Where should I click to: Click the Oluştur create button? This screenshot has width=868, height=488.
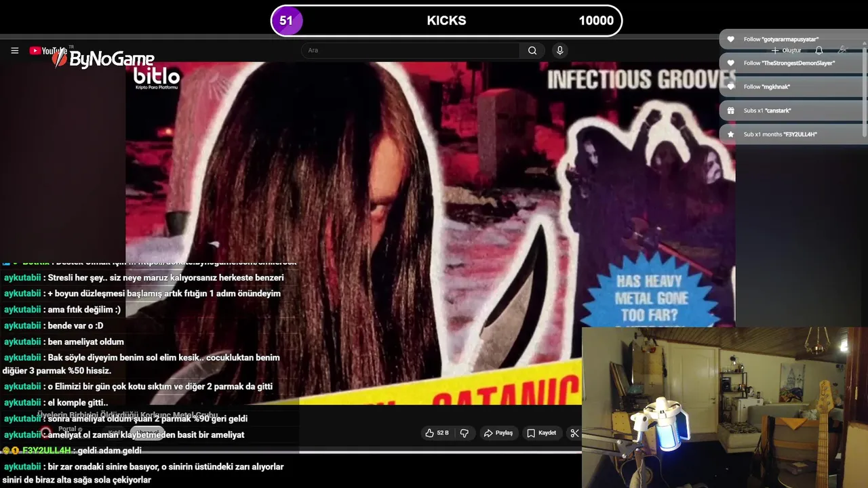pyautogui.click(x=787, y=50)
